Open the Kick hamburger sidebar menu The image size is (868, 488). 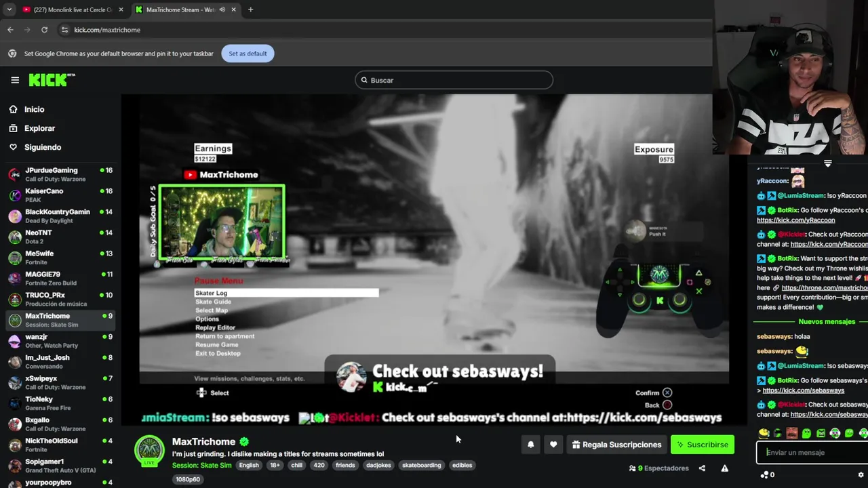point(15,80)
